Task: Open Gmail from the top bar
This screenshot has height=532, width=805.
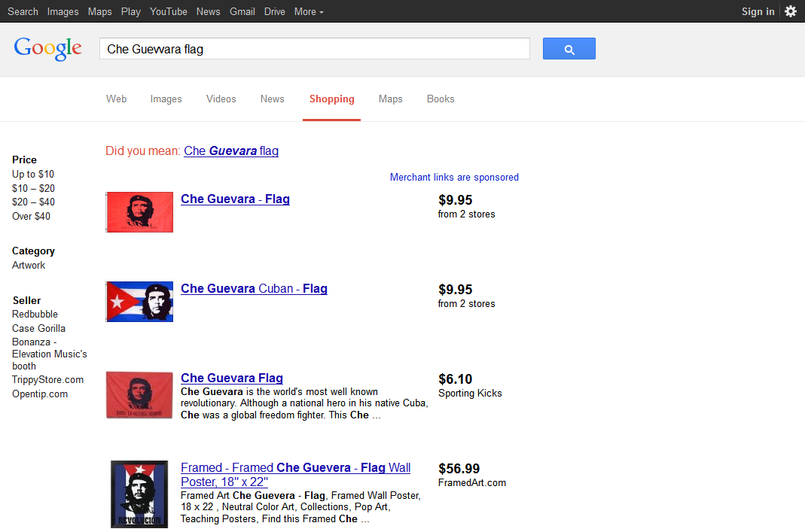Action: [x=242, y=11]
